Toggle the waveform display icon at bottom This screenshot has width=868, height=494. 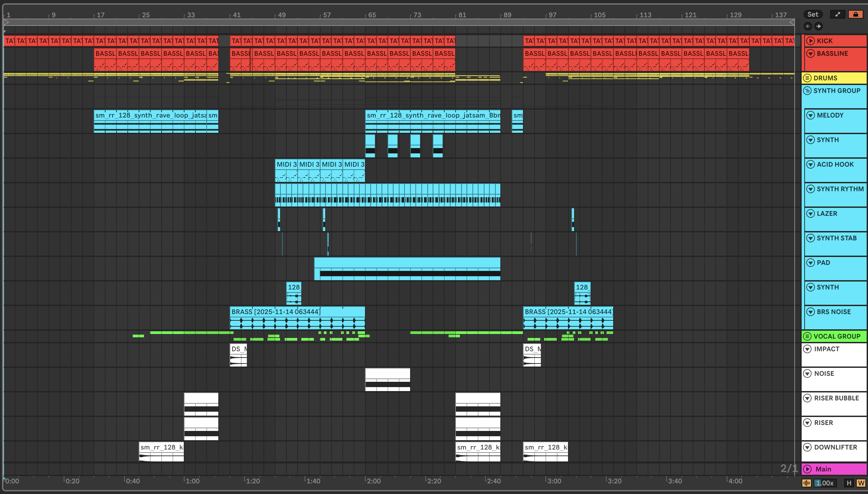point(807,483)
